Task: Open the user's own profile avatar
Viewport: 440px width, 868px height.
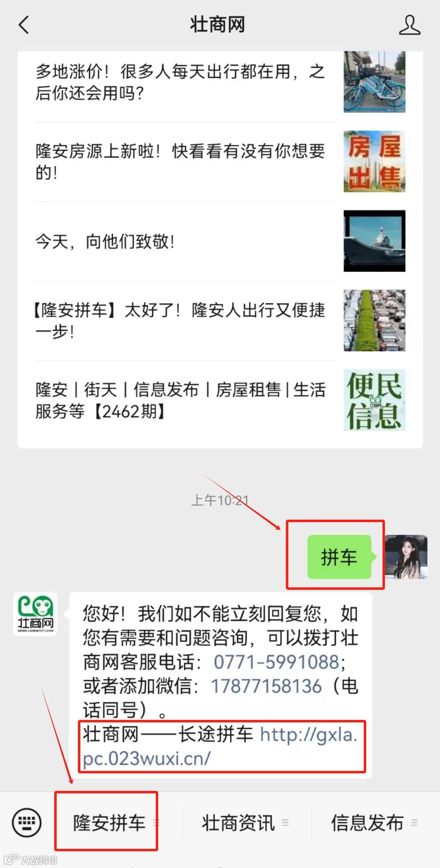Action: coord(406,556)
